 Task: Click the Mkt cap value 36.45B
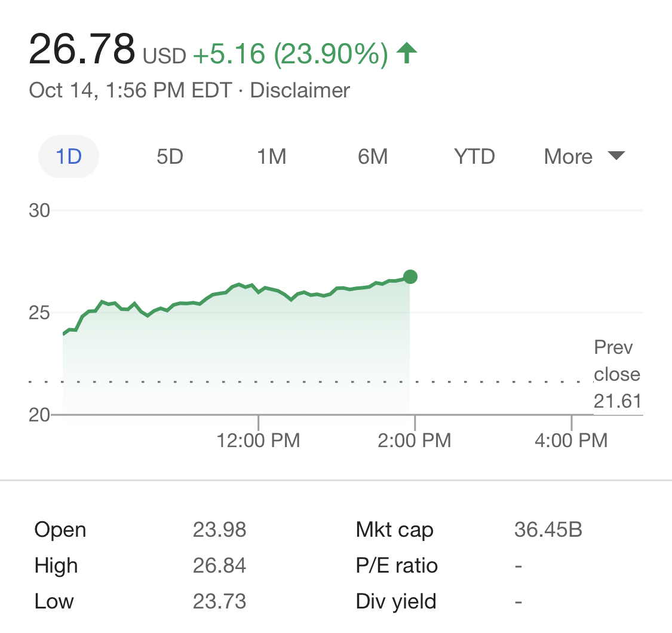(548, 530)
